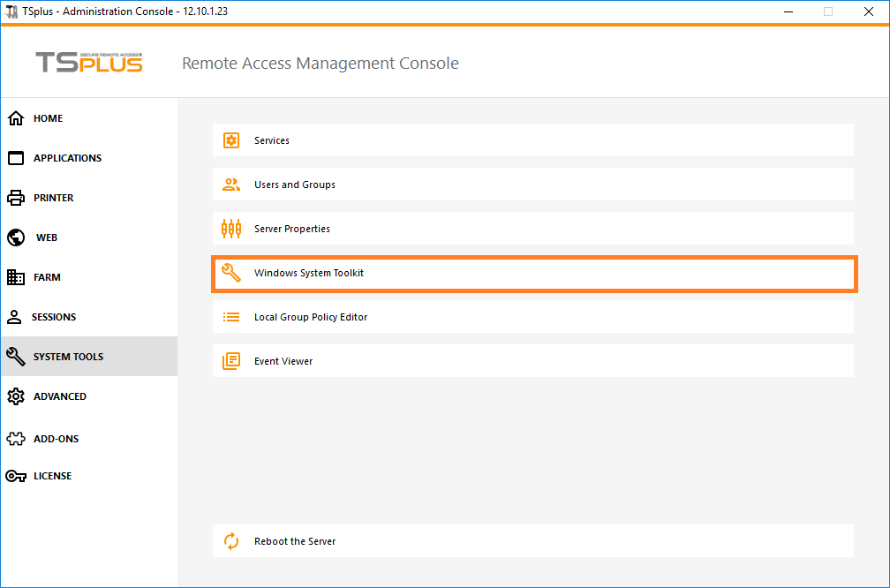Click Reboot the Server text
890x588 pixels.
coord(295,541)
